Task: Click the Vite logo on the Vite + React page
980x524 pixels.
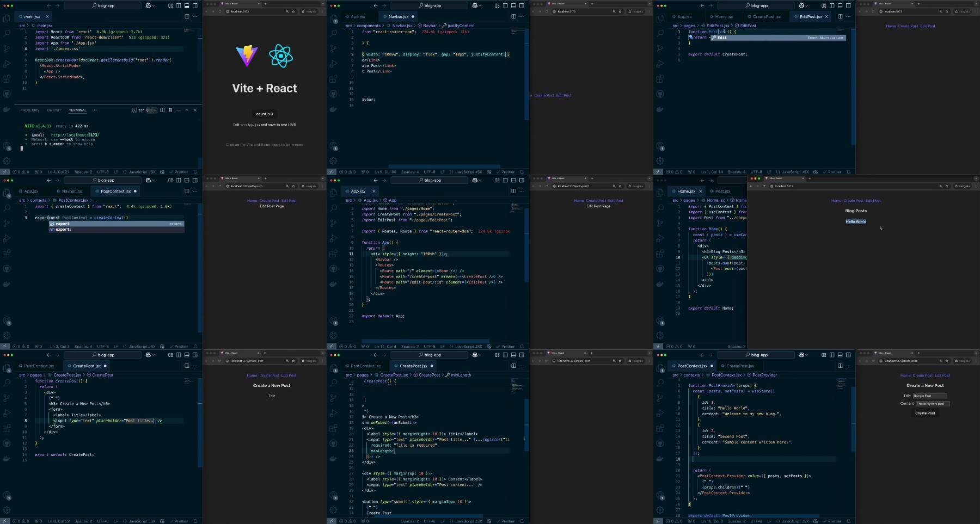Action: click(247, 56)
